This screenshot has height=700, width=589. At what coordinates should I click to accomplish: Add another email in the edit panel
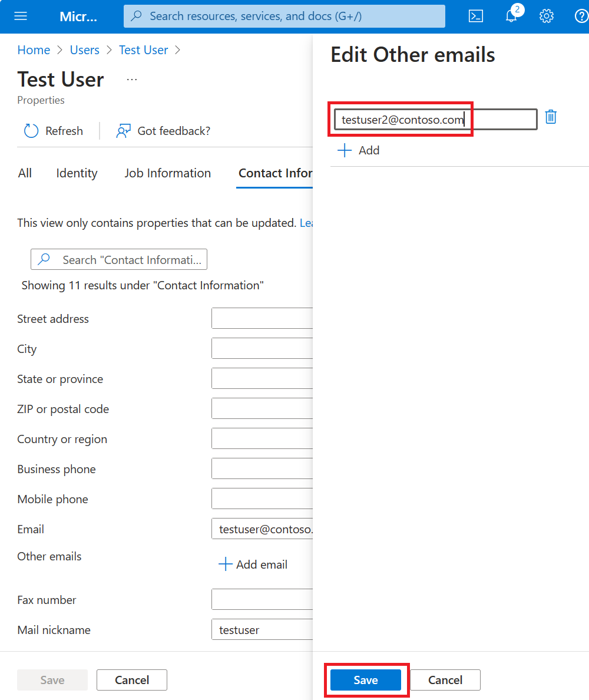(x=358, y=150)
